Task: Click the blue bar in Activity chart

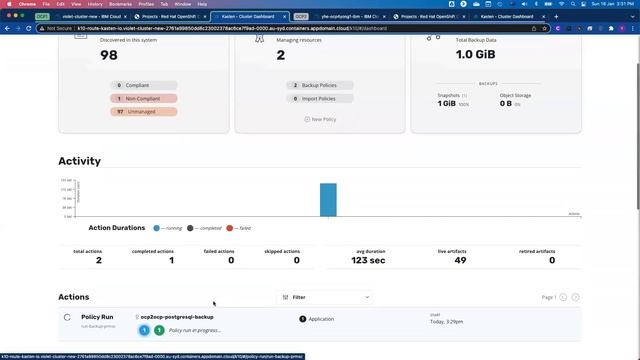Action: click(x=328, y=200)
